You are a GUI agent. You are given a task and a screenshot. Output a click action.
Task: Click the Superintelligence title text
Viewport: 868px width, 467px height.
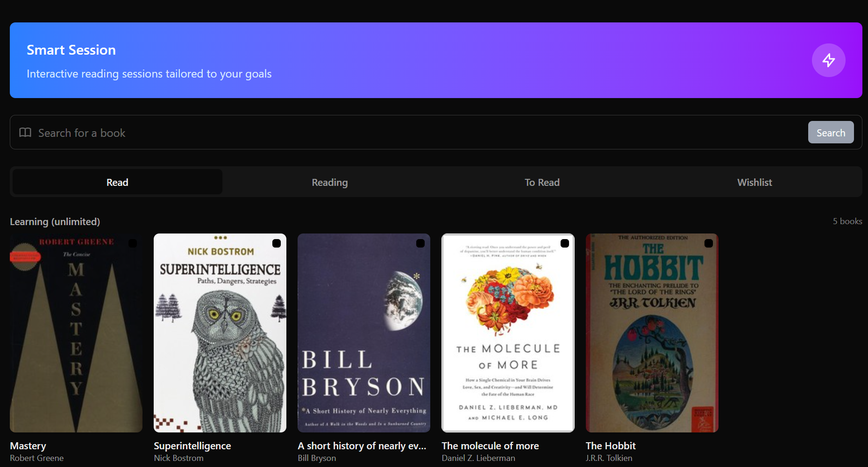click(x=192, y=446)
